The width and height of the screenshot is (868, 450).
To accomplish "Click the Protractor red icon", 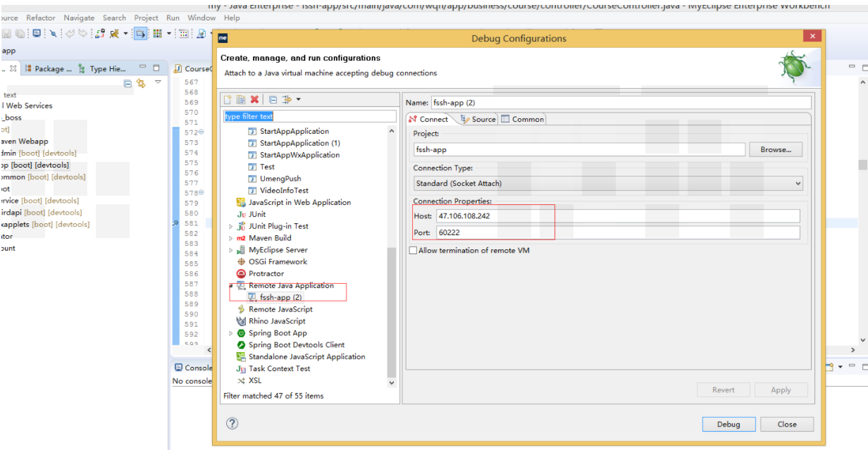I will [241, 273].
